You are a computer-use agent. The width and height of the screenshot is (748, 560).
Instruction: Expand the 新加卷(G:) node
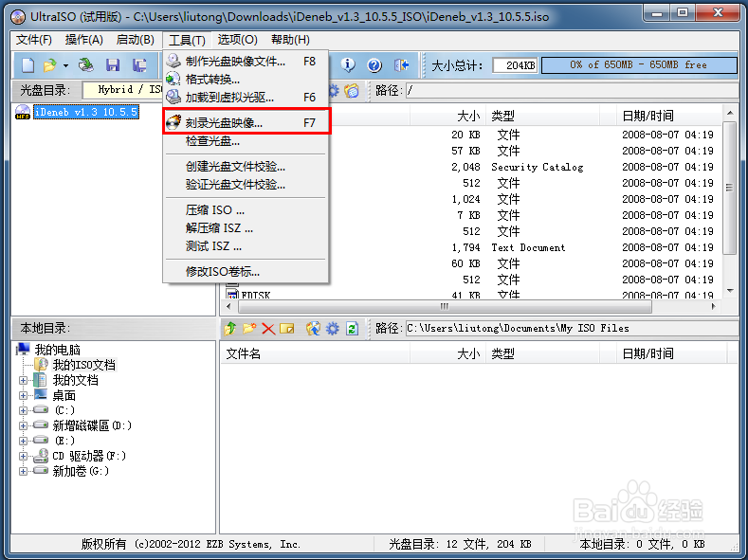point(23,471)
